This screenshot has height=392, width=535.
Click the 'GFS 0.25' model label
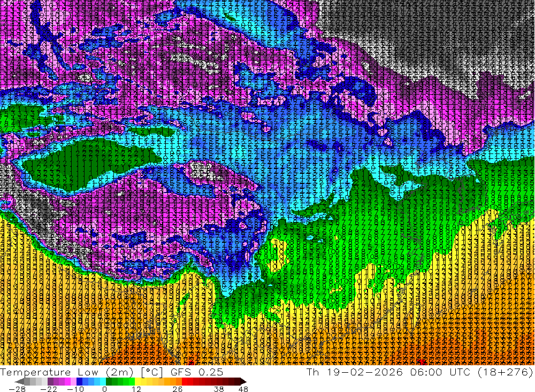197,372
